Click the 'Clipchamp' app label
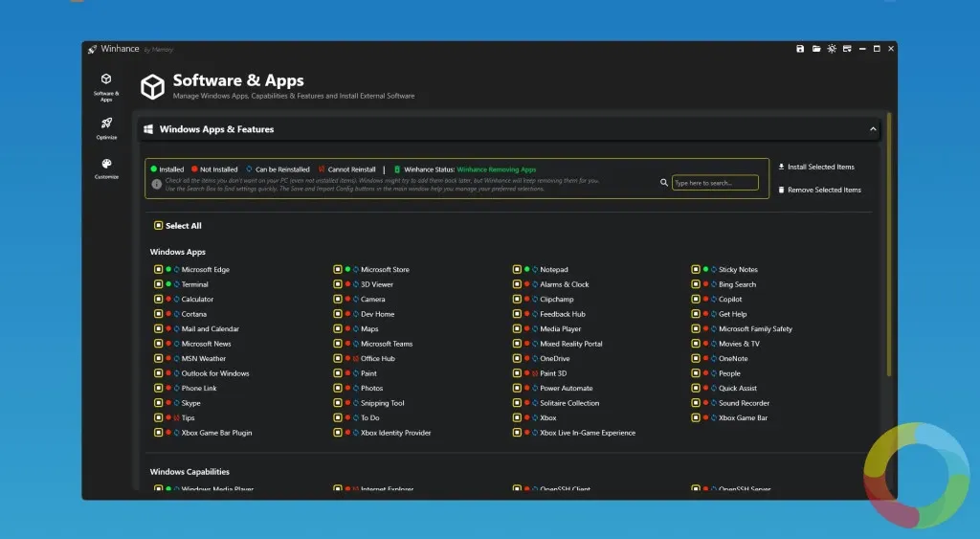 (556, 300)
